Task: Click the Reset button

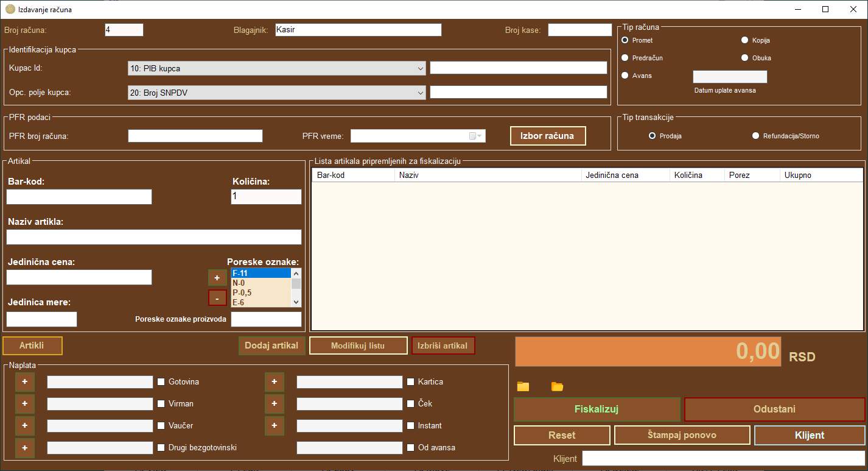Action: tap(562, 435)
